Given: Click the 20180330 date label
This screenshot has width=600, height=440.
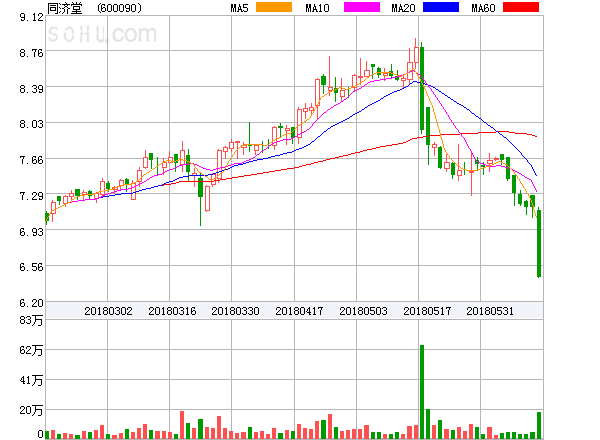Looking at the screenshot, I should coord(235,311).
